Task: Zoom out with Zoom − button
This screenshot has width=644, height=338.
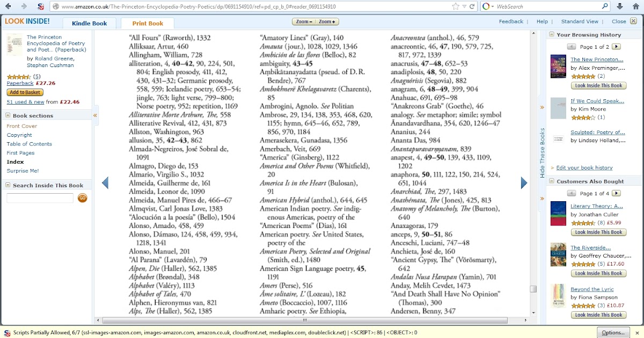Action: [x=304, y=21]
